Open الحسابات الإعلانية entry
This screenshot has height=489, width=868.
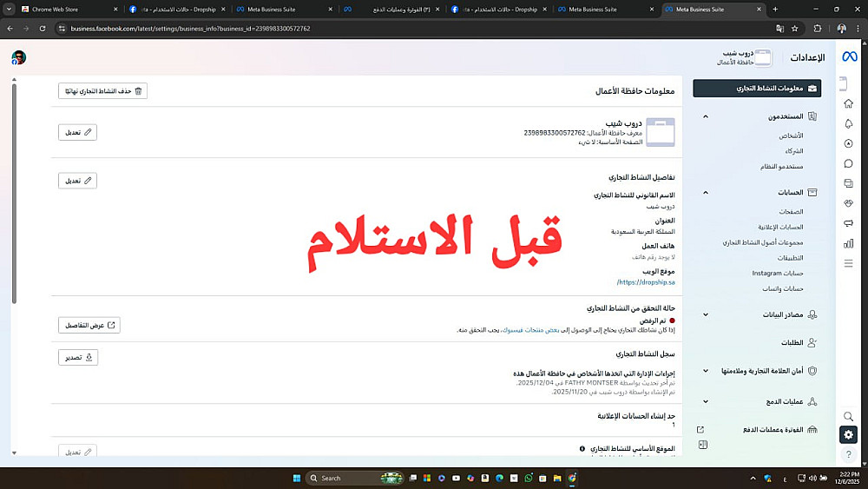780,227
